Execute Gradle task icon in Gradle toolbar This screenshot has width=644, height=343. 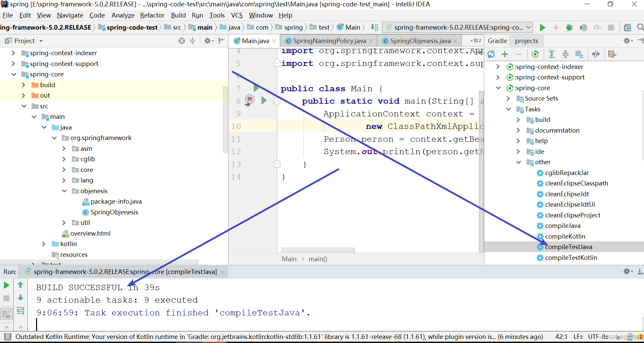[x=535, y=54]
